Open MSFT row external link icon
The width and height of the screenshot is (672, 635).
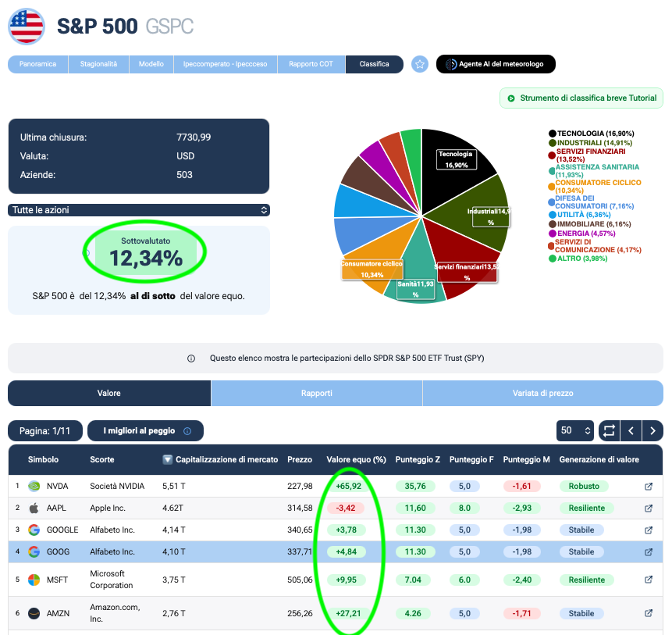coord(649,580)
